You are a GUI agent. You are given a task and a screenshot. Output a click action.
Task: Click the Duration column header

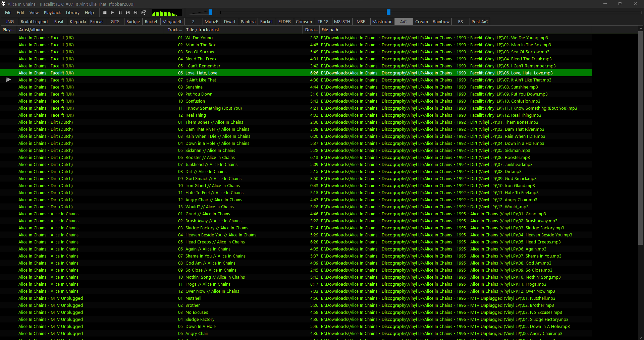[311, 30]
